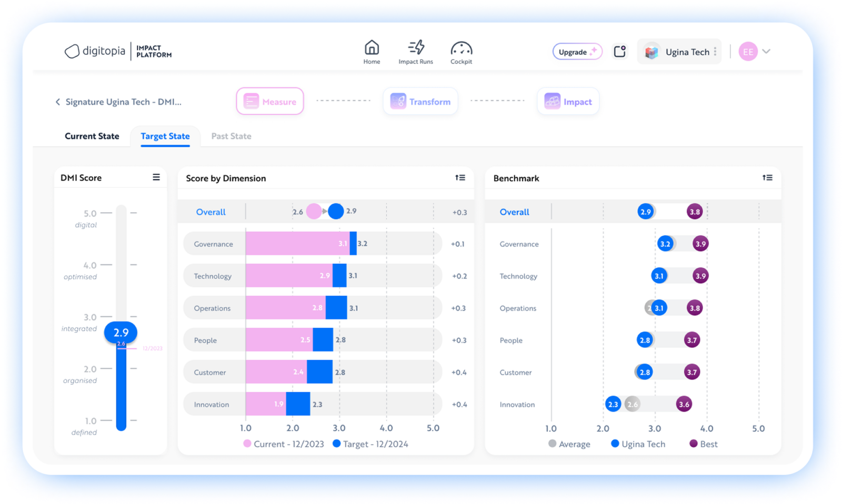Screen dimensions: 842x504
Task: Open the Ugina Tech workspace options menu
Action: (x=716, y=51)
